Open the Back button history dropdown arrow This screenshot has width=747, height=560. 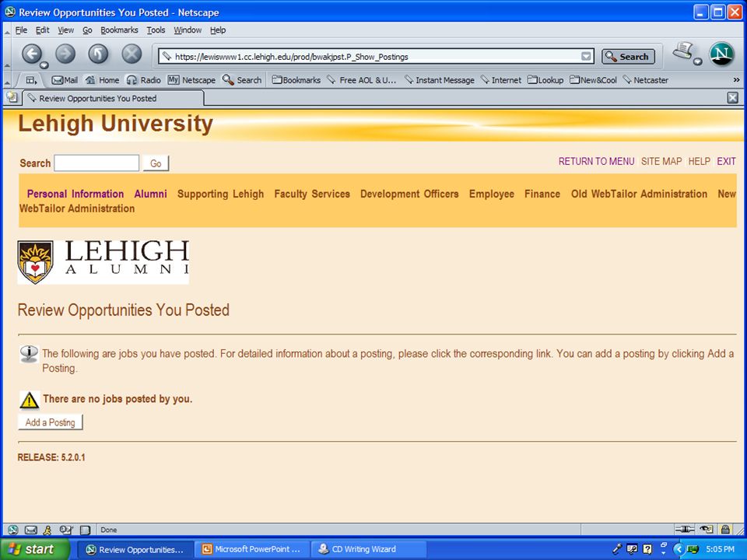[x=44, y=65]
